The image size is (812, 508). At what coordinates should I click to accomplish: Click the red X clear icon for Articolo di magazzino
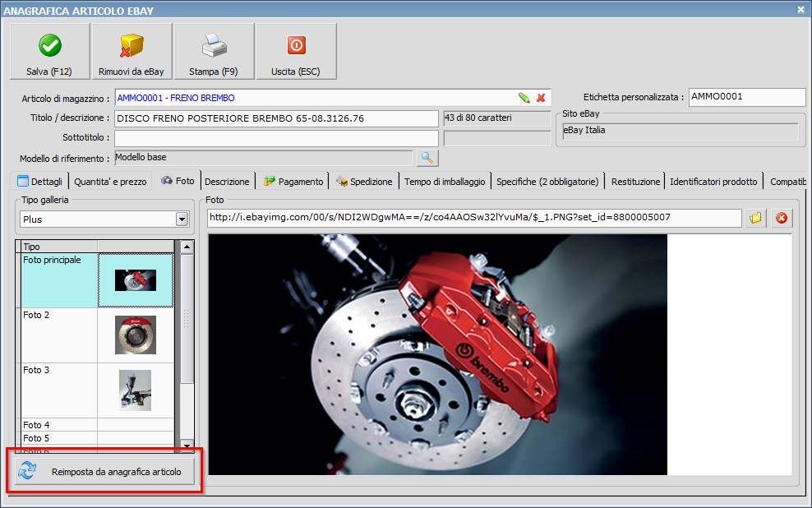pyautogui.click(x=541, y=98)
